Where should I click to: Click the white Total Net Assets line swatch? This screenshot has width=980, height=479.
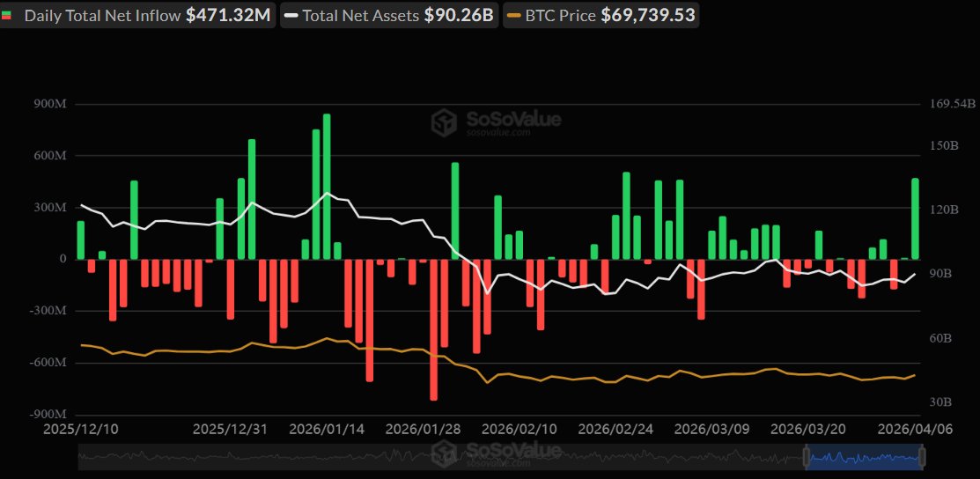290,16
